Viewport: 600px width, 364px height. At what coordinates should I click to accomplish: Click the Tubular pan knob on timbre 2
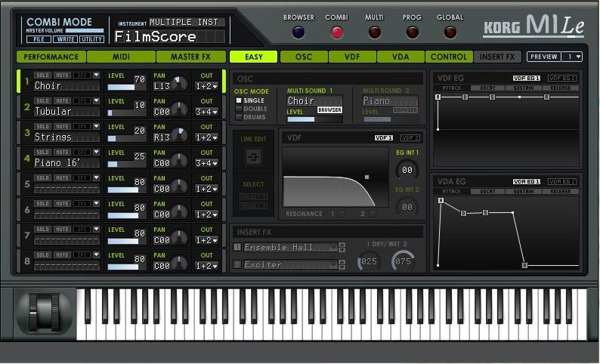pos(179,109)
